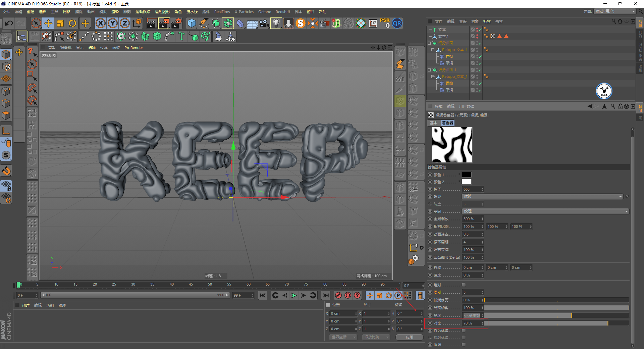Toggle 动画速率 keyframe dot
This screenshot has height=349, width=644.
tap(430, 234)
